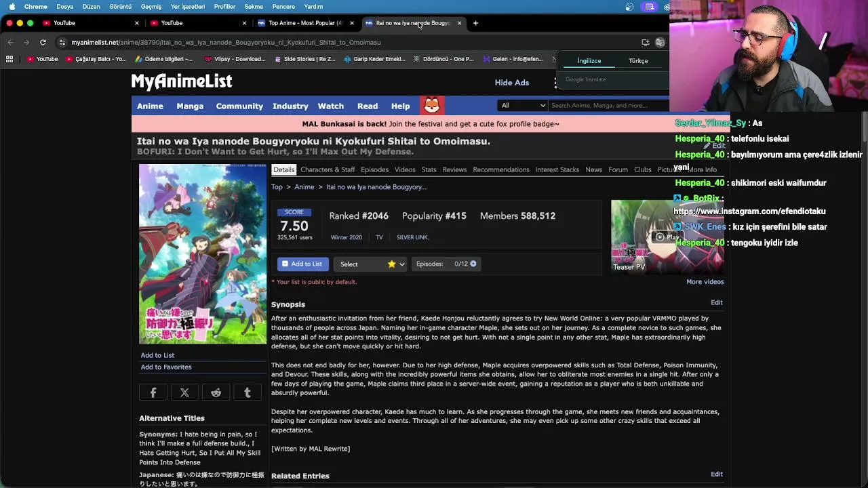Click the More videos link
The image size is (868, 488).
point(705,282)
